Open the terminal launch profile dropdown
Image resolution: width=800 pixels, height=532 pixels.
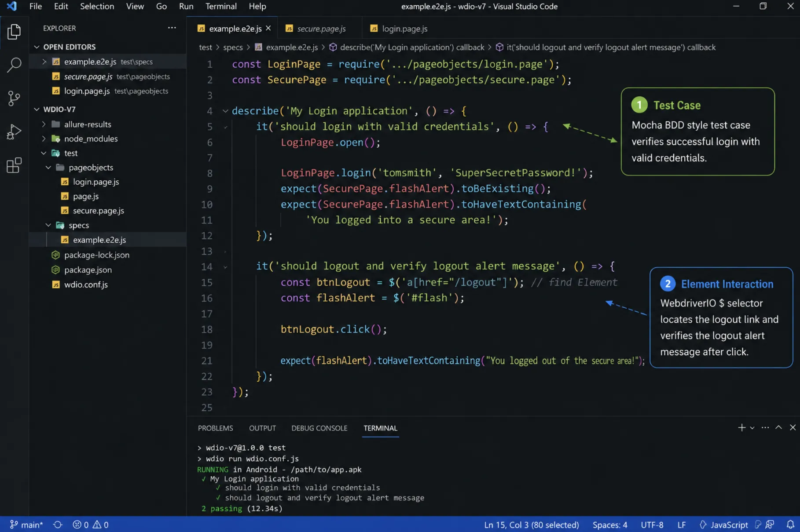point(752,428)
